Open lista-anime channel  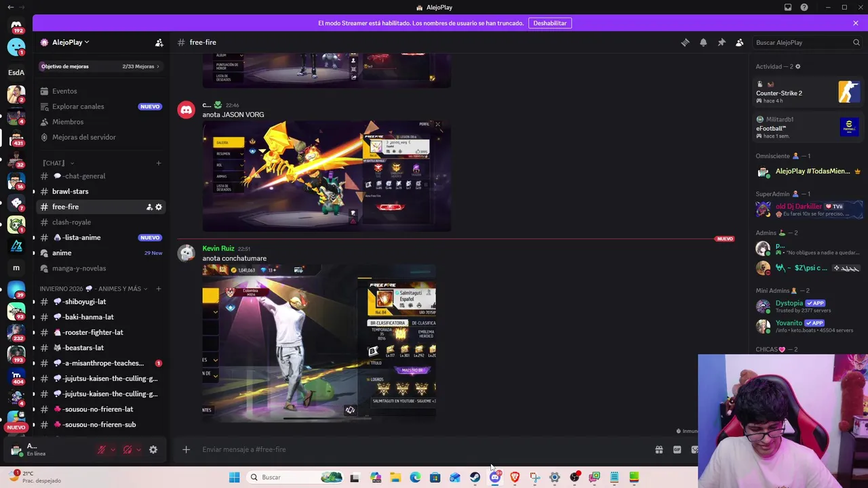(100, 237)
